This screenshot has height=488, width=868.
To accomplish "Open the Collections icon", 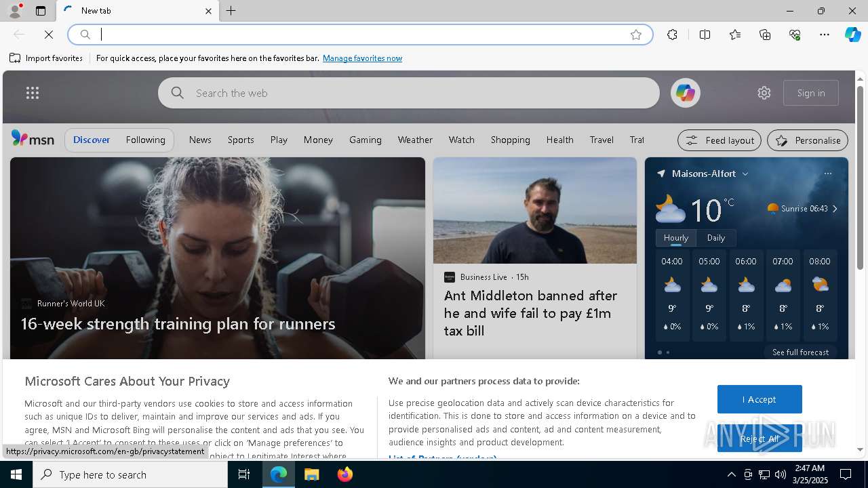I will [x=765, y=35].
